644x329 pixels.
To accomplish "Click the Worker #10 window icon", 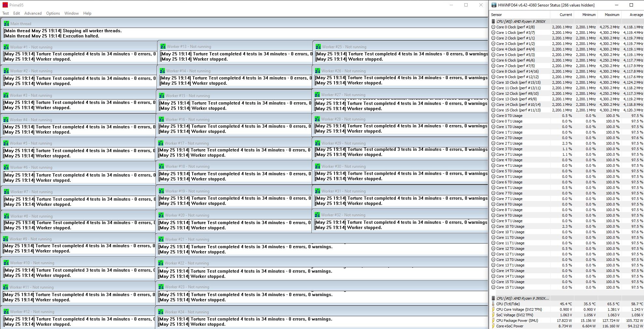I will pos(6,263).
